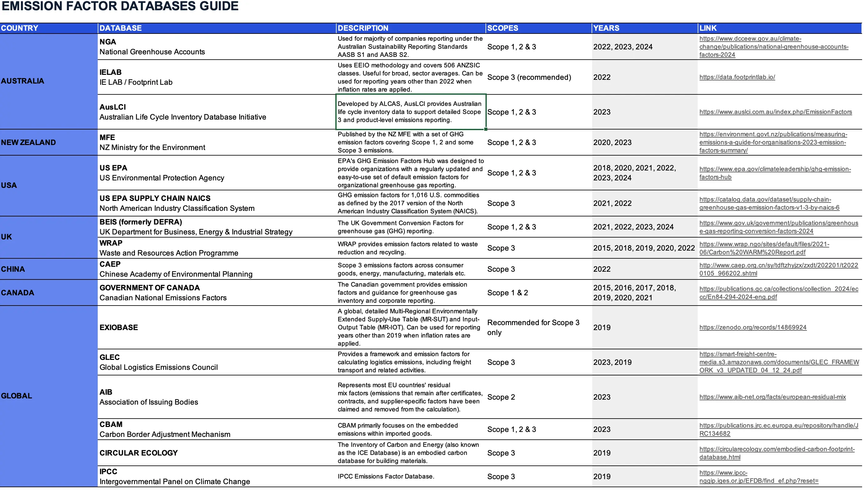Select the UK country cell
868x490 pixels.
(x=49, y=237)
